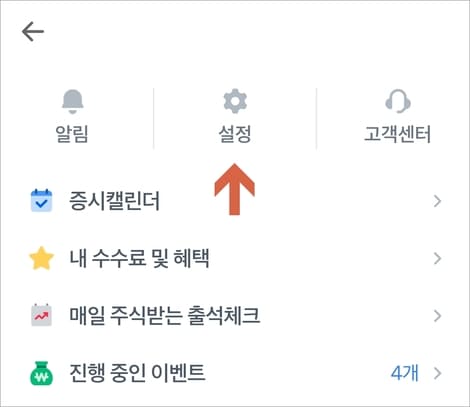470x407 pixels.
Task: Expand the 매일 주식받는 출석체크 chevron
Action: (438, 316)
